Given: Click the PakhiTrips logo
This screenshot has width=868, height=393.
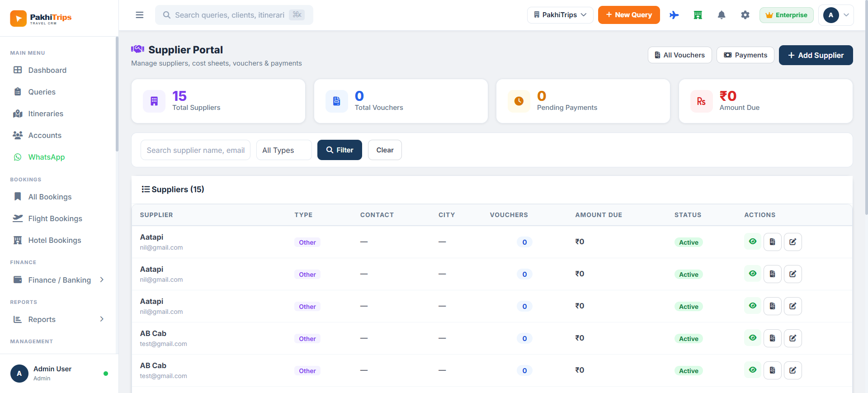Looking at the screenshot, I should (41, 18).
